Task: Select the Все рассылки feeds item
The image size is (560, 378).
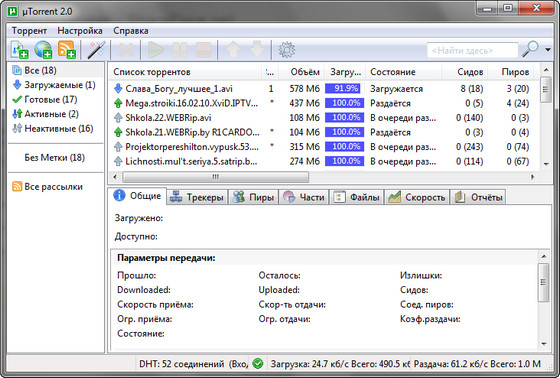Action: tap(48, 186)
